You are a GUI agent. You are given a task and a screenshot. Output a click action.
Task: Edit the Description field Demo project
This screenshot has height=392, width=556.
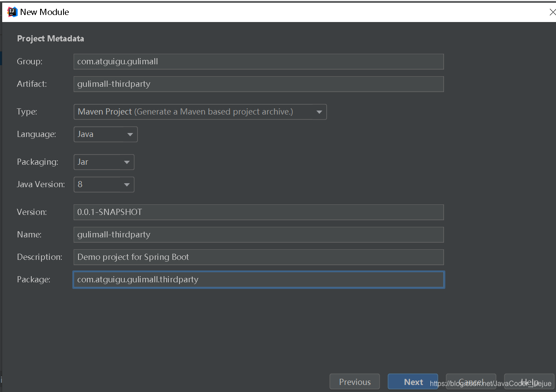tap(258, 257)
